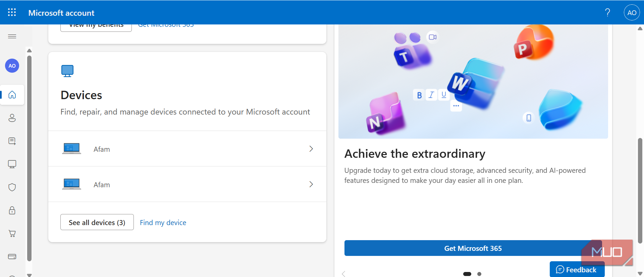Select the AO profile avatar in sidebar

tap(12, 66)
